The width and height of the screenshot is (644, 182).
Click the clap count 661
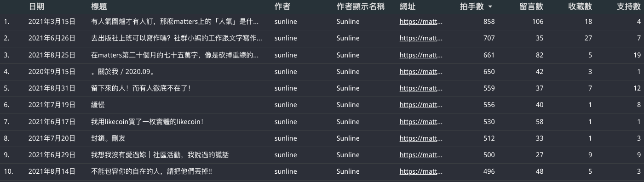[x=489, y=55]
